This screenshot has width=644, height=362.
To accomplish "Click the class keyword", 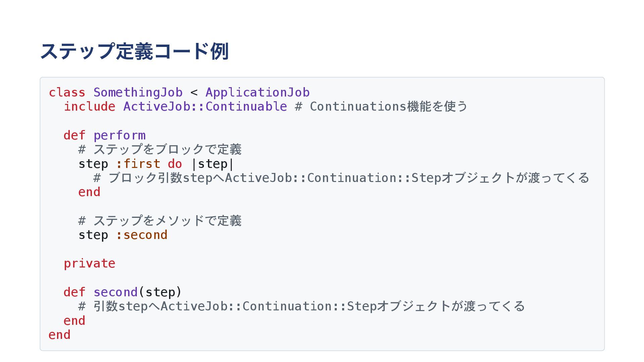I will 67,93.
